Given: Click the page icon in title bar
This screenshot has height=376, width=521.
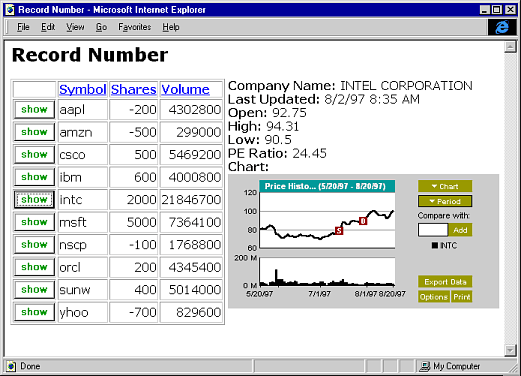Looking at the screenshot, I should [x=10, y=10].
